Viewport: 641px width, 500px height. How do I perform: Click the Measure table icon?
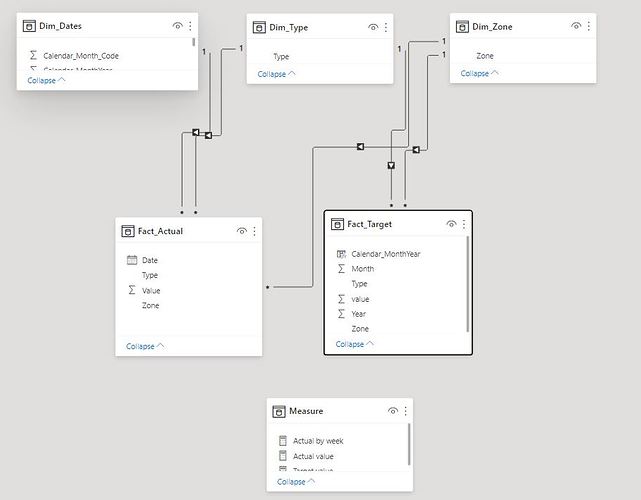[279, 411]
